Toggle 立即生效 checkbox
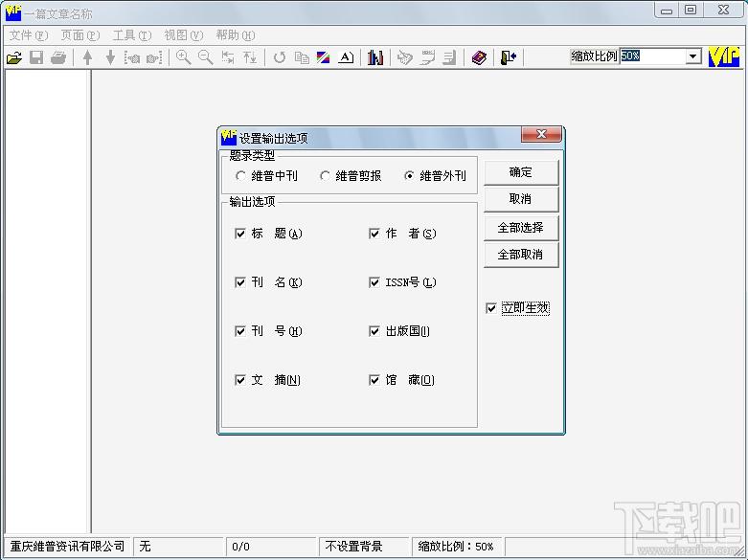 click(x=491, y=308)
